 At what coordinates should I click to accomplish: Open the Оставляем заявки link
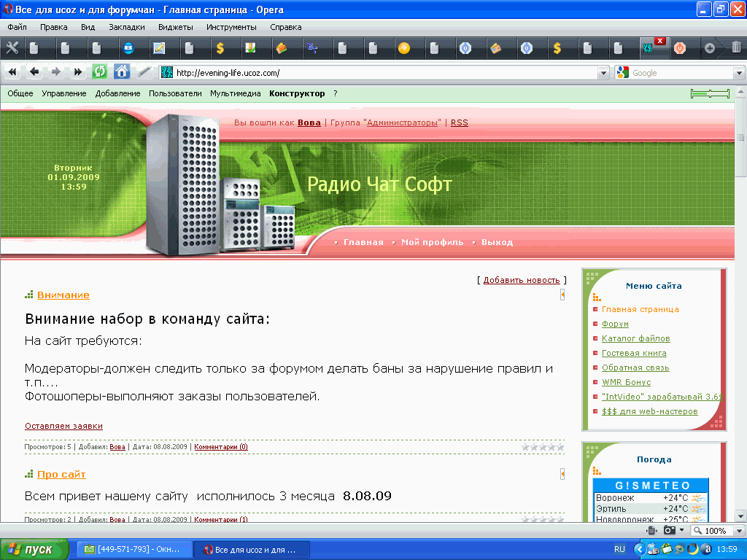point(64,426)
